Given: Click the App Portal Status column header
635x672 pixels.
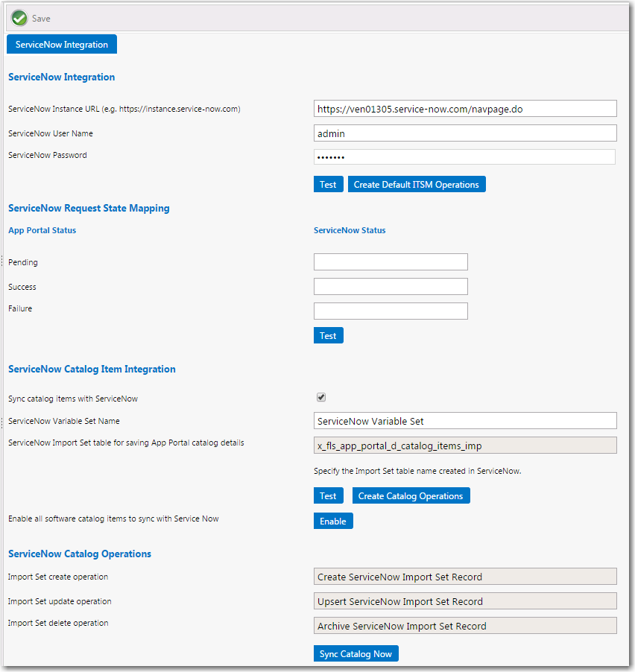Looking at the screenshot, I should click(42, 230).
